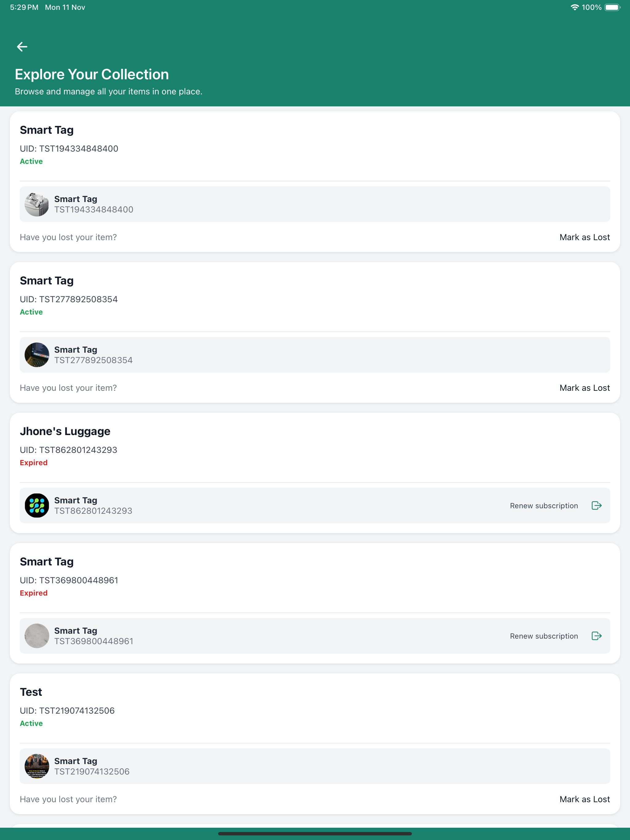Mark tag TST277892508354 as lost
The height and width of the screenshot is (840, 630).
tap(584, 388)
